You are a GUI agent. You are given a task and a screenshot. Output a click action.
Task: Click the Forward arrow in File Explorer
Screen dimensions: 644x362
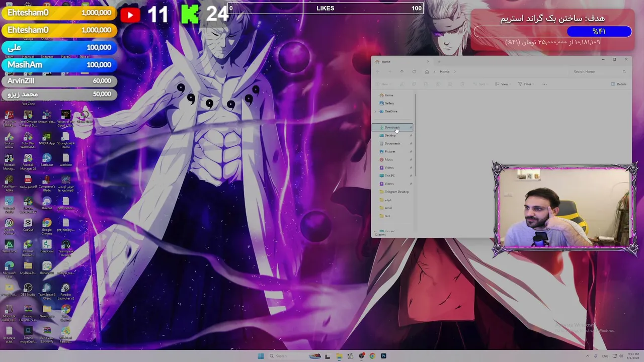click(389, 71)
